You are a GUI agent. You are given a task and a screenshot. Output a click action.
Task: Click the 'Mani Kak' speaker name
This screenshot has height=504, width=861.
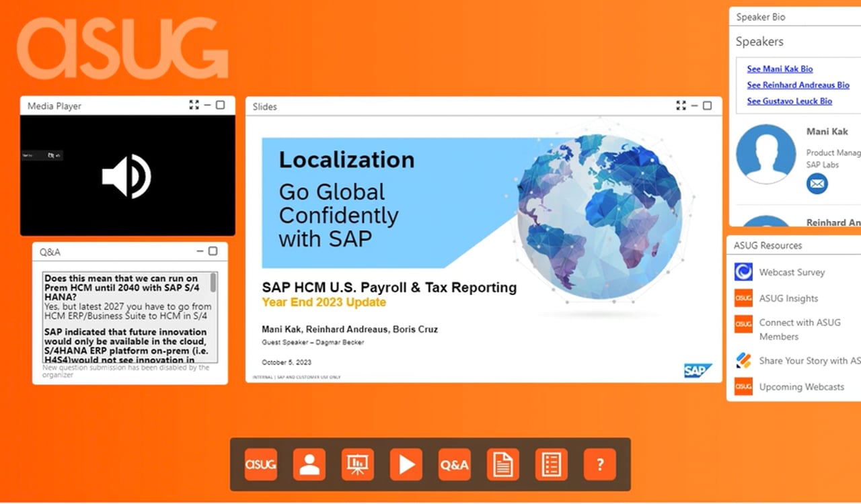point(827,132)
